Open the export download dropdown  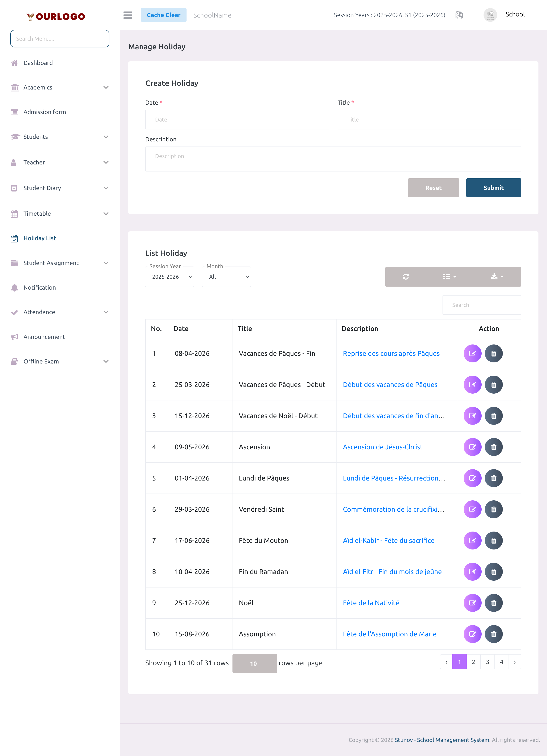click(x=497, y=277)
